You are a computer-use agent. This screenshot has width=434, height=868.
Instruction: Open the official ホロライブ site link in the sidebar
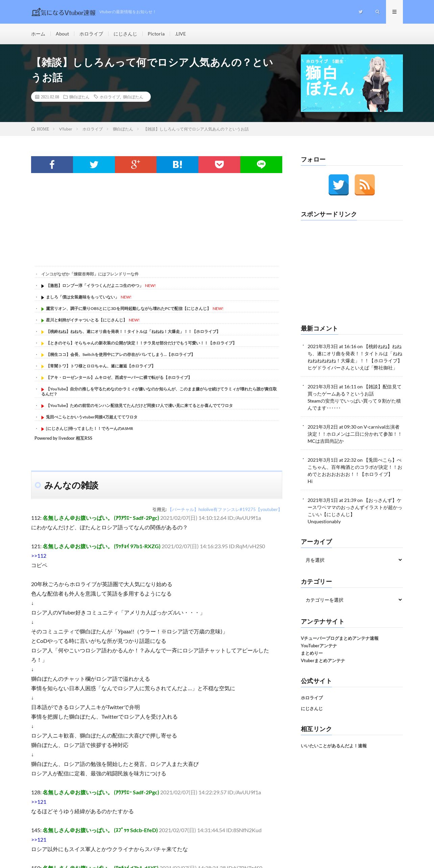[x=312, y=698]
